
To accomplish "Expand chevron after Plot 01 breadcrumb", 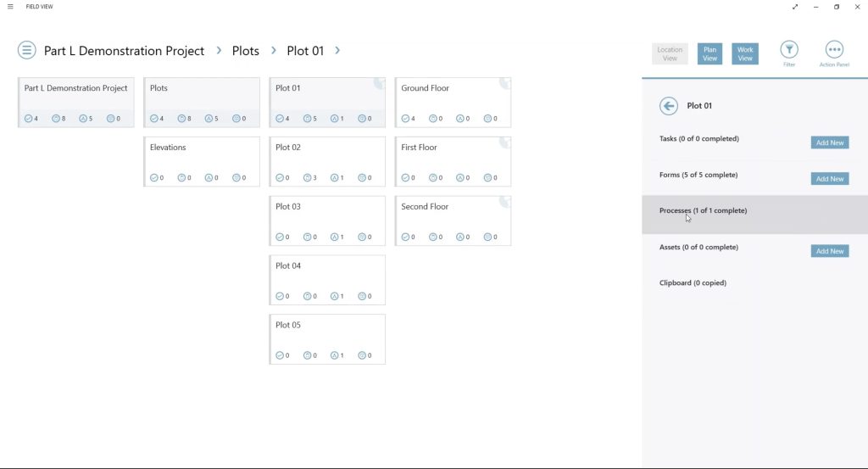I will point(337,51).
